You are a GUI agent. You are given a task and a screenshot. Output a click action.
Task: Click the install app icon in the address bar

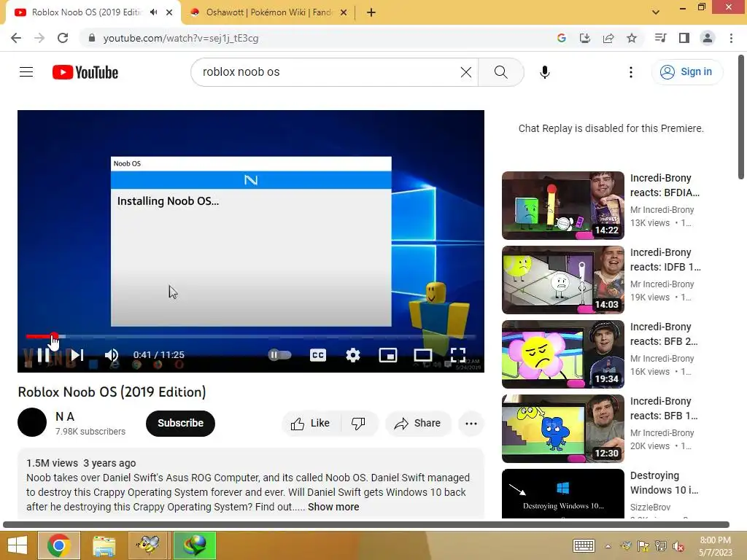(584, 38)
